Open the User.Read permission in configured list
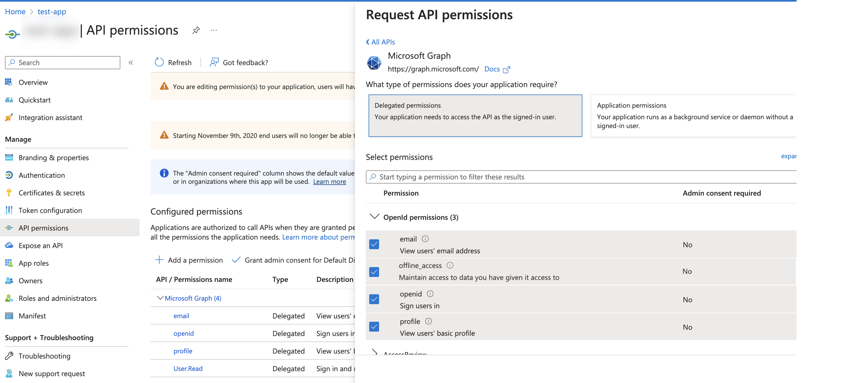868x383 pixels. point(188,368)
